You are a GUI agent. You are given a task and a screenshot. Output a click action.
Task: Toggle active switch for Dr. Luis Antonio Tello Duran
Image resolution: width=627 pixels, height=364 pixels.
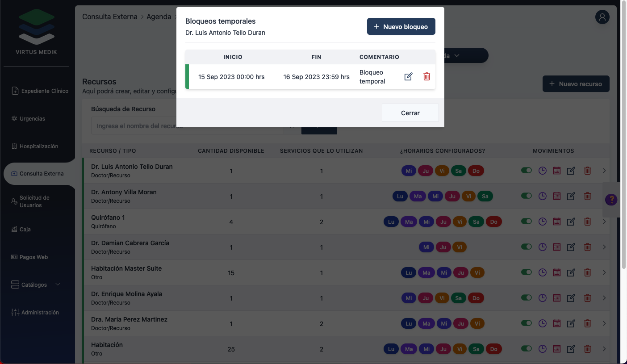527,170
